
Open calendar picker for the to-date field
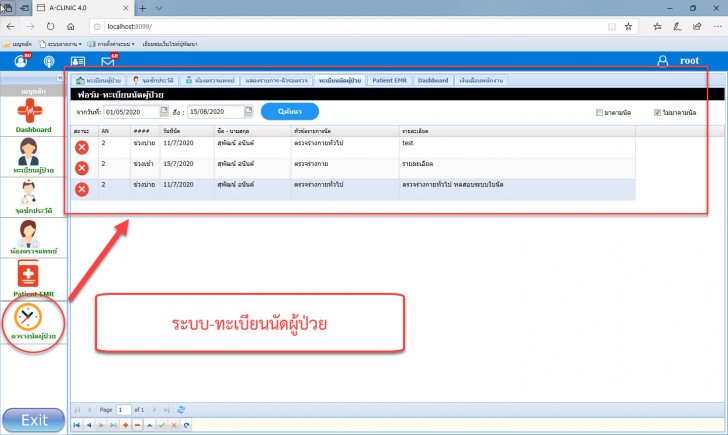248,111
